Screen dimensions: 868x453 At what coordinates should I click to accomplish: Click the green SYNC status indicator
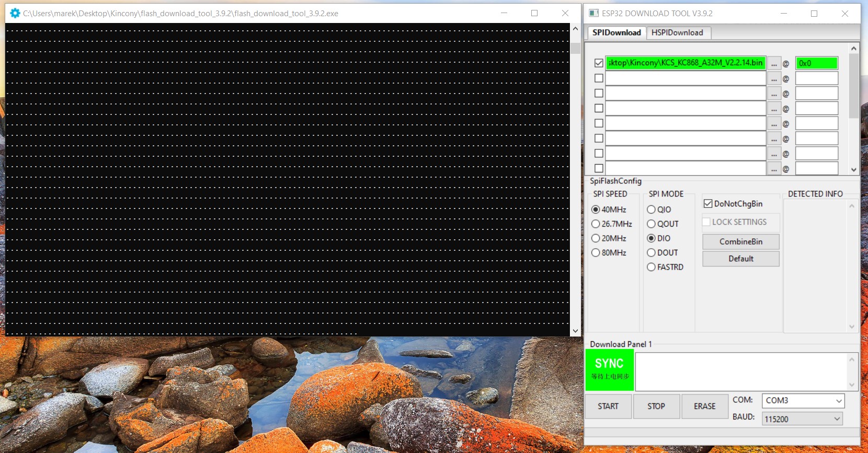click(609, 370)
